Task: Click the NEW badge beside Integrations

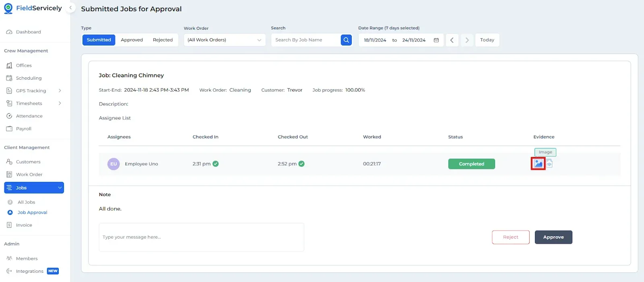Action: click(x=53, y=271)
